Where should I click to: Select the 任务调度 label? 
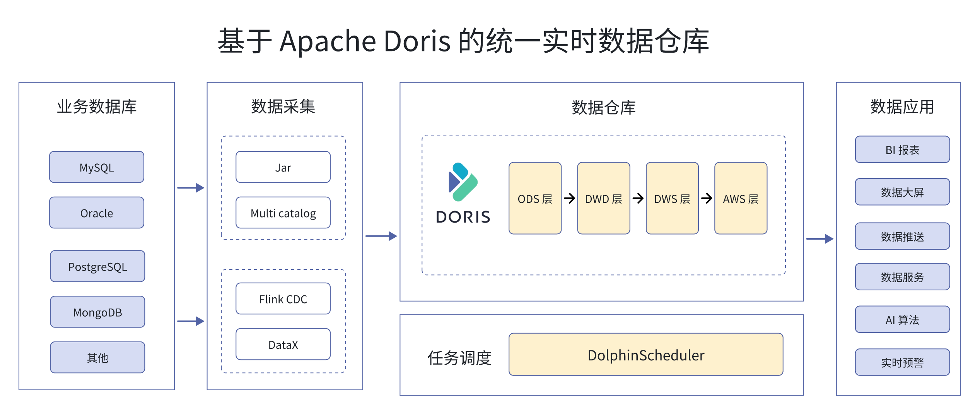click(459, 358)
